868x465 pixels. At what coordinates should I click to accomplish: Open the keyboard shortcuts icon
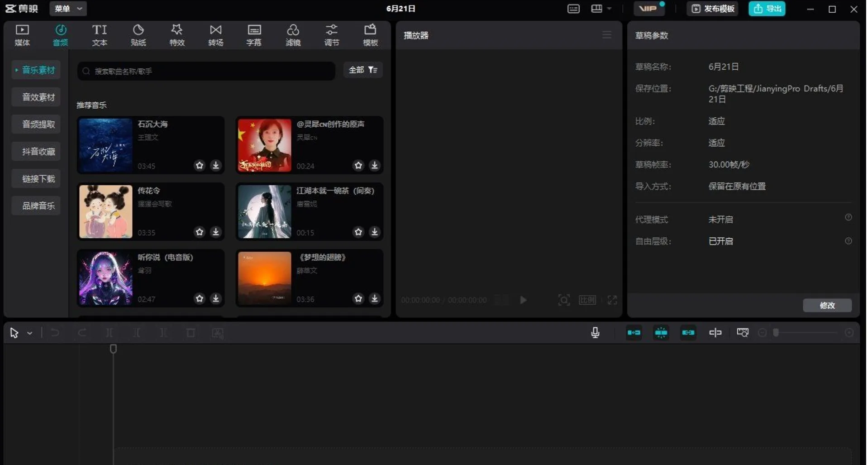point(573,9)
